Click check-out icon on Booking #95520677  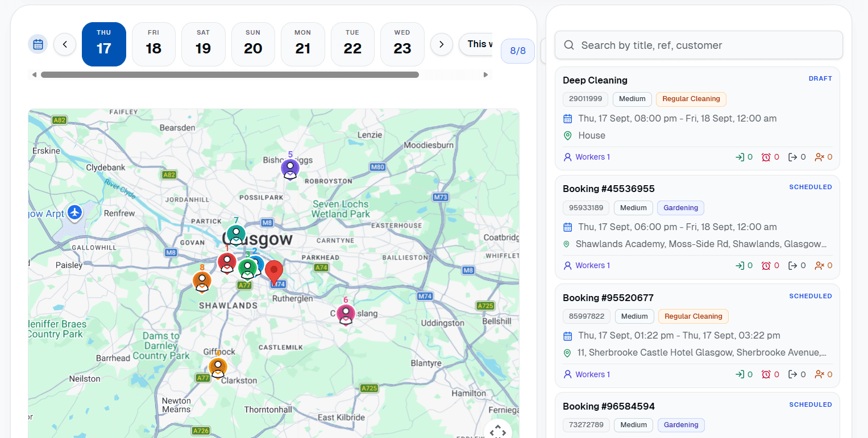click(x=793, y=374)
